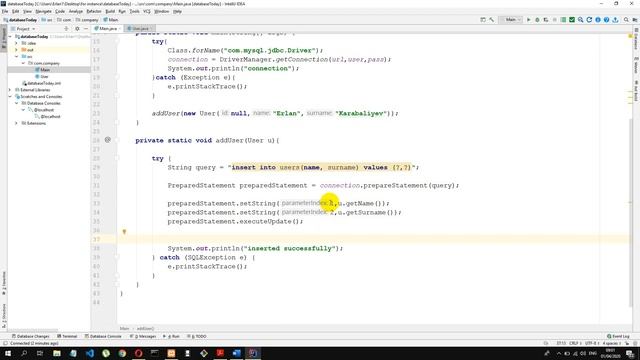640x360 pixels.
Task: Click the blue upload arrow toolbar icon
Action: pos(615,20)
